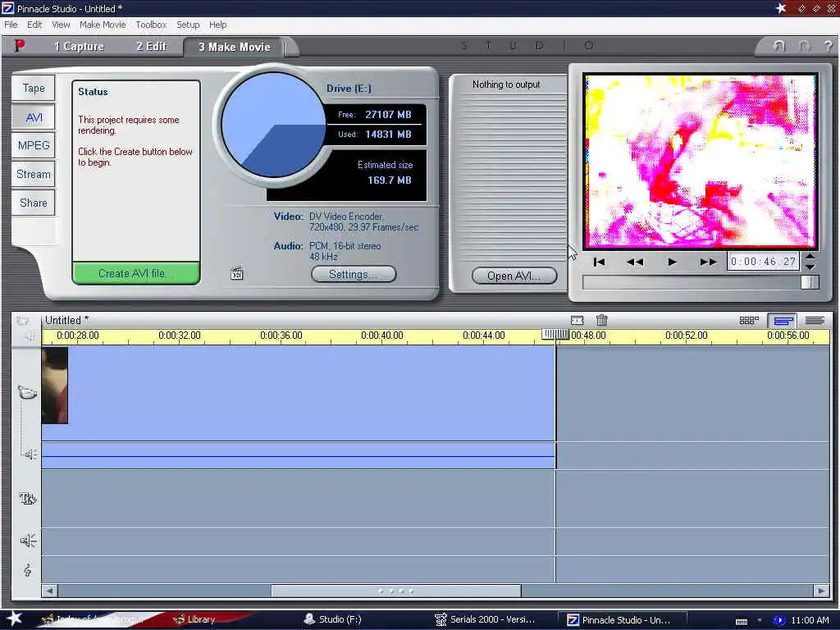
Task: Click the Open AVI button
Action: point(514,276)
